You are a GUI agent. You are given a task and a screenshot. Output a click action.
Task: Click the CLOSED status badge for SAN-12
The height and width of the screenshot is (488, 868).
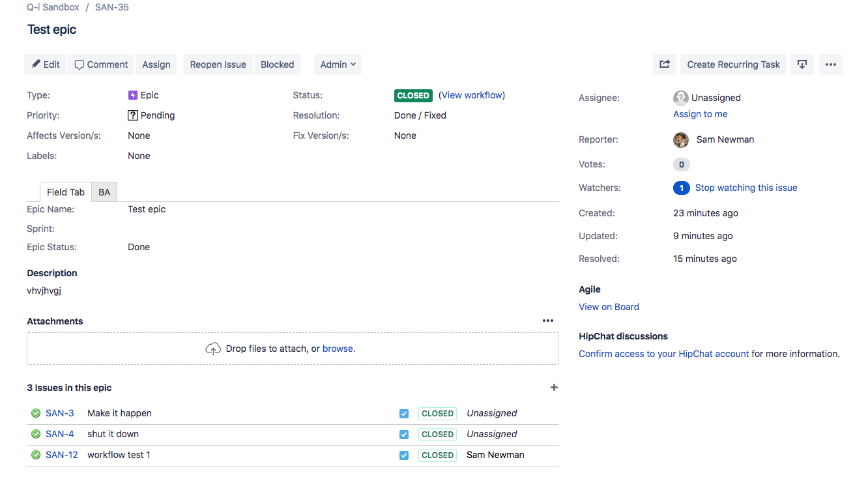point(437,455)
